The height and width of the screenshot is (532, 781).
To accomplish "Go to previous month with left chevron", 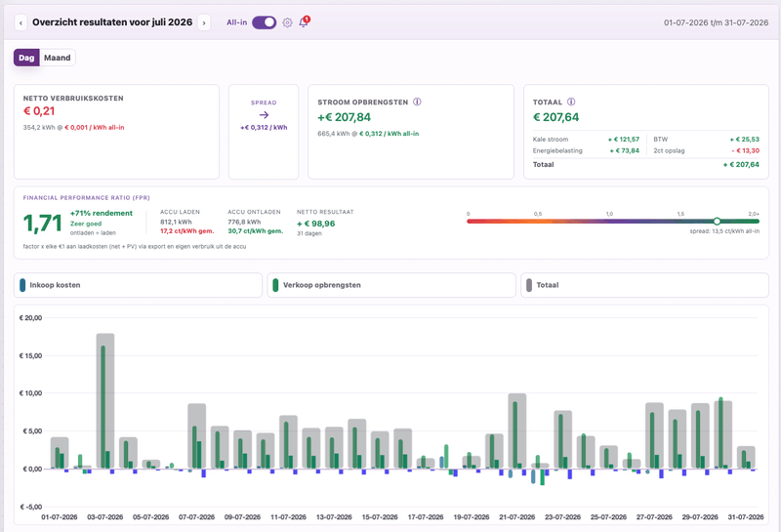I will coord(21,22).
